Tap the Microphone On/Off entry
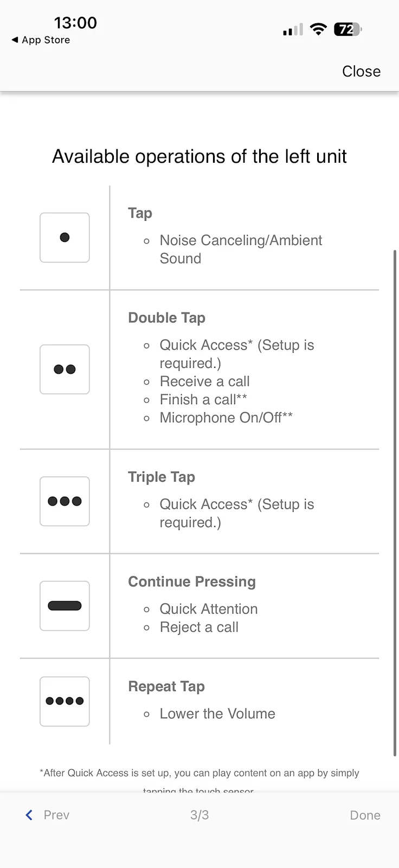This screenshot has height=868, width=399. pyautogui.click(x=226, y=418)
